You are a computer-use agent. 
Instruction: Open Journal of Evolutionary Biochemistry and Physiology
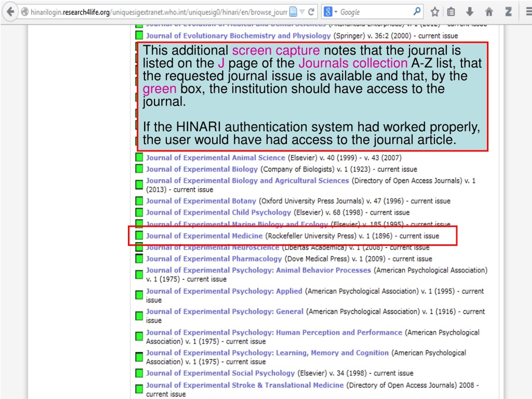click(x=238, y=36)
